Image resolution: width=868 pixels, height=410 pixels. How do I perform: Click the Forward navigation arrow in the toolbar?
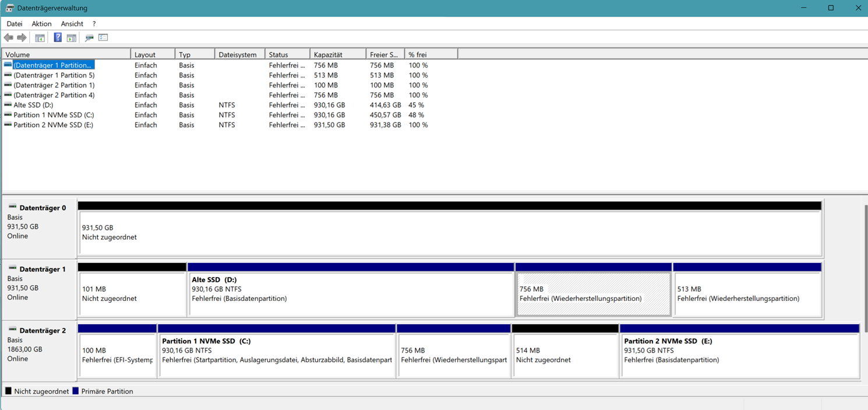tap(22, 37)
